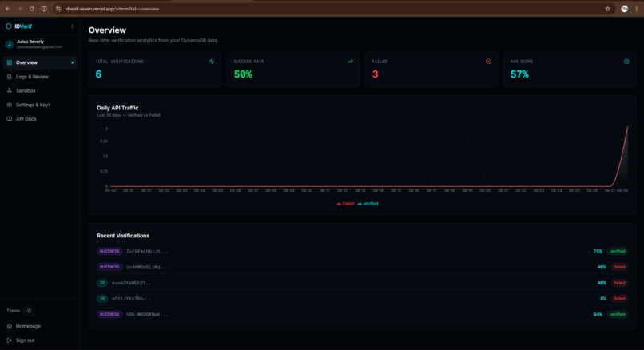Click the Settings & Keys gear icon
The width and height of the screenshot is (644, 350).
pyautogui.click(x=10, y=105)
